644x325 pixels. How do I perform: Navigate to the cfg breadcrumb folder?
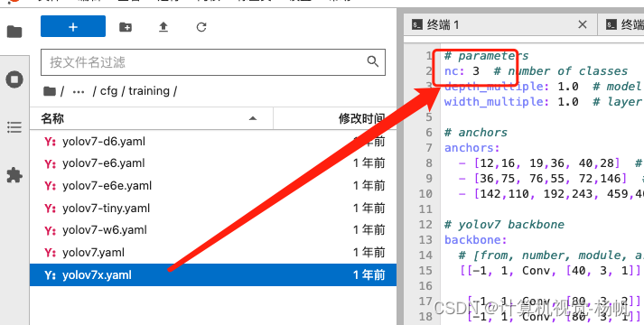(109, 90)
